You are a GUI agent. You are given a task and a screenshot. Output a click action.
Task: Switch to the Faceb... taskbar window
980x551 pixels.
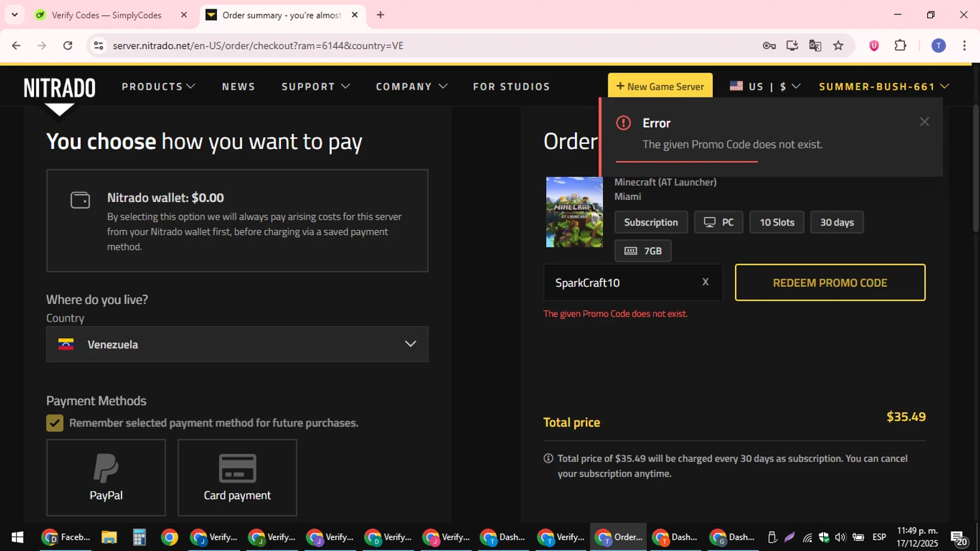[x=65, y=537]
